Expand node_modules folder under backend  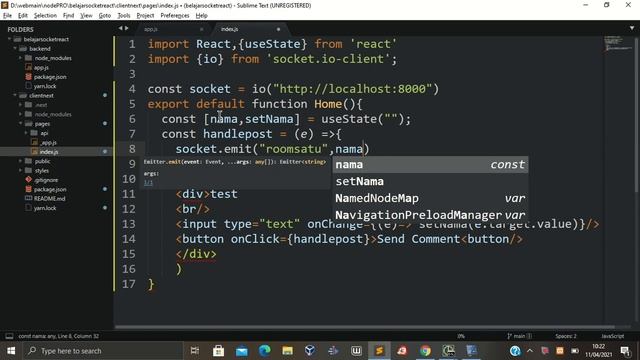click(20, 58)
